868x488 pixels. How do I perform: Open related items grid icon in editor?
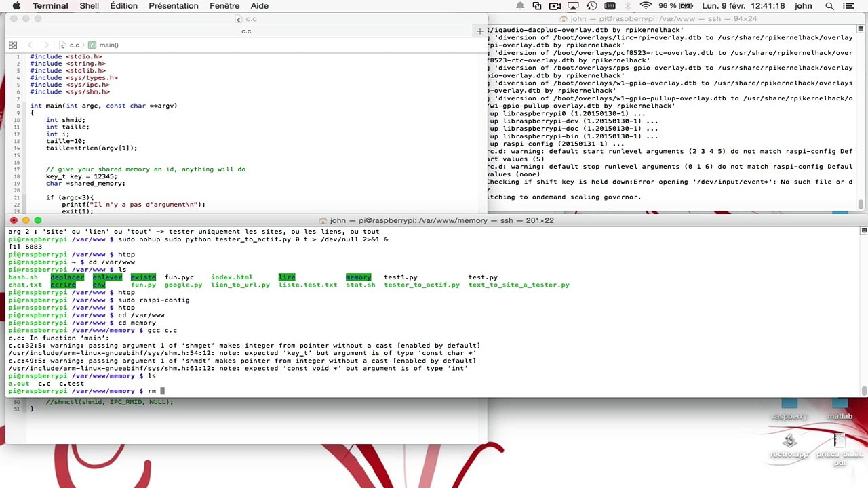point(13,45)
